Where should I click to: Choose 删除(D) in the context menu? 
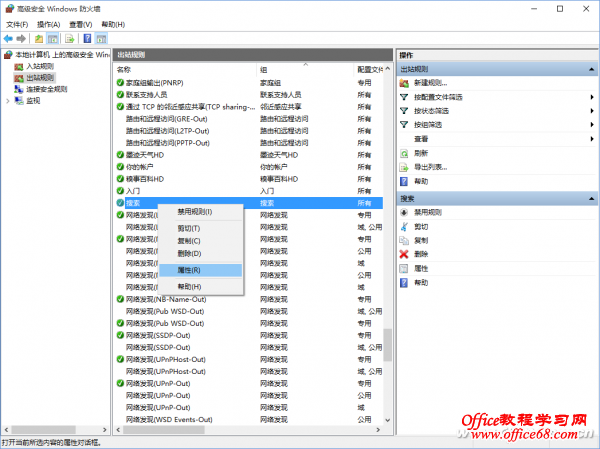click(201, 254)
